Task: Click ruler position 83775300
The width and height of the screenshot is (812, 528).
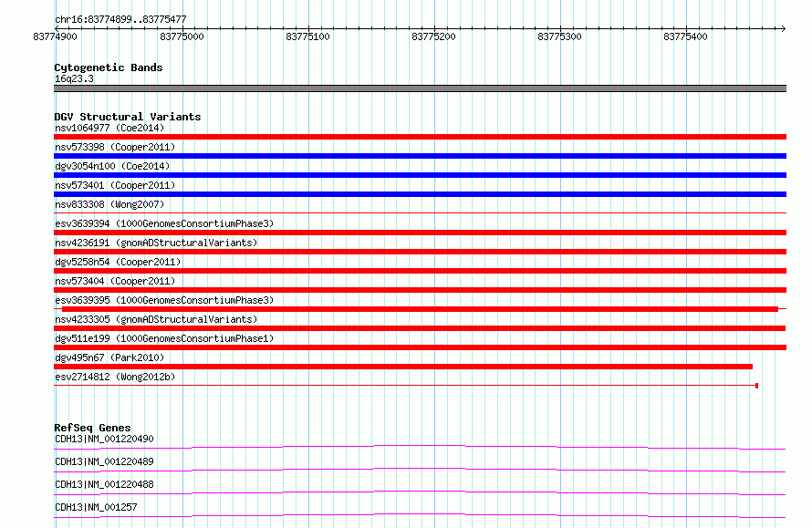Action: pos(559,36)
